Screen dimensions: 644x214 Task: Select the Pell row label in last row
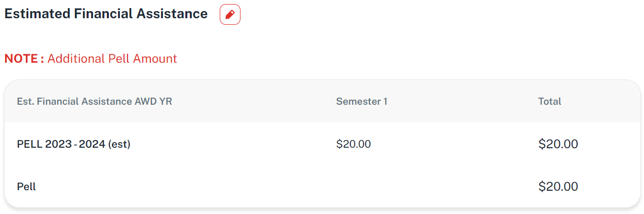(x=26, y=187)
